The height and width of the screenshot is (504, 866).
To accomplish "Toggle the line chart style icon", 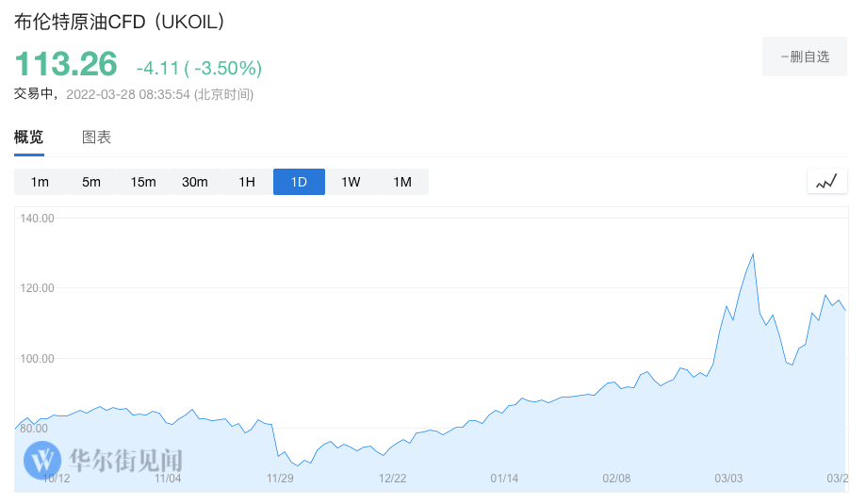I will [x=826, y=182].
